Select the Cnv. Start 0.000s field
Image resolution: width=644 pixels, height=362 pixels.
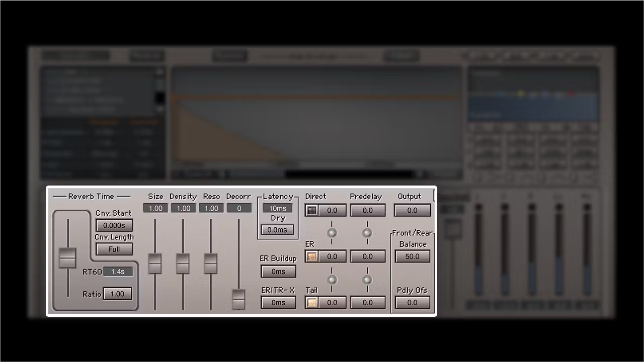(114, 225)
